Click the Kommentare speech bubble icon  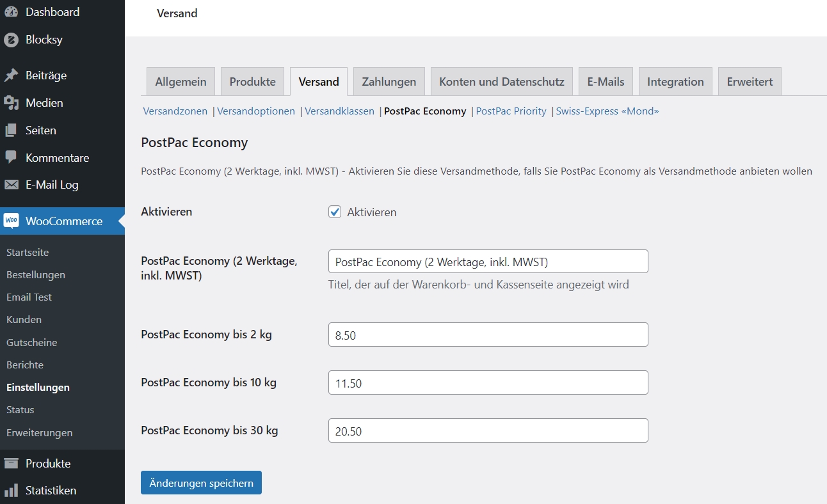tap(11, 157)
